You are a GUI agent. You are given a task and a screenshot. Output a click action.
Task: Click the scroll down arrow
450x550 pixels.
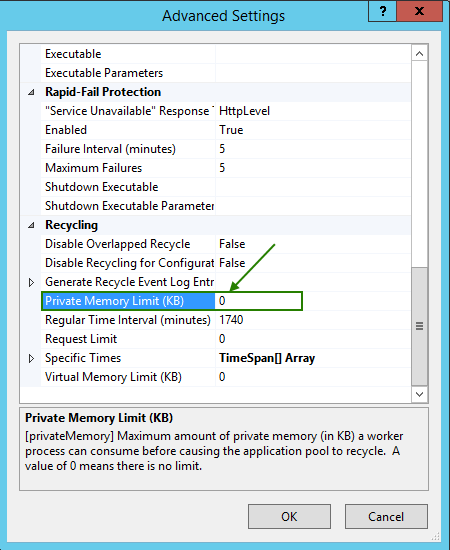[x=419, y=394]
